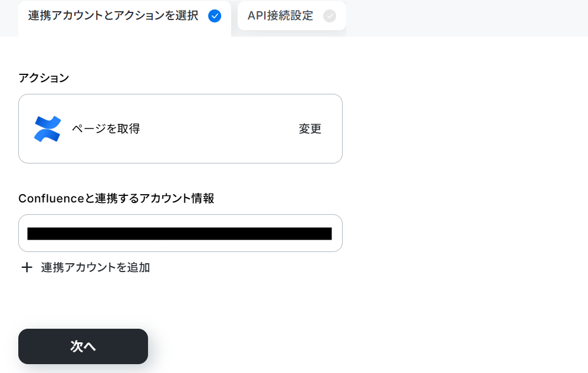Click the word Confluence in the account heading
The height and width of the screenshot is (373, 588).
click(51, 198)
